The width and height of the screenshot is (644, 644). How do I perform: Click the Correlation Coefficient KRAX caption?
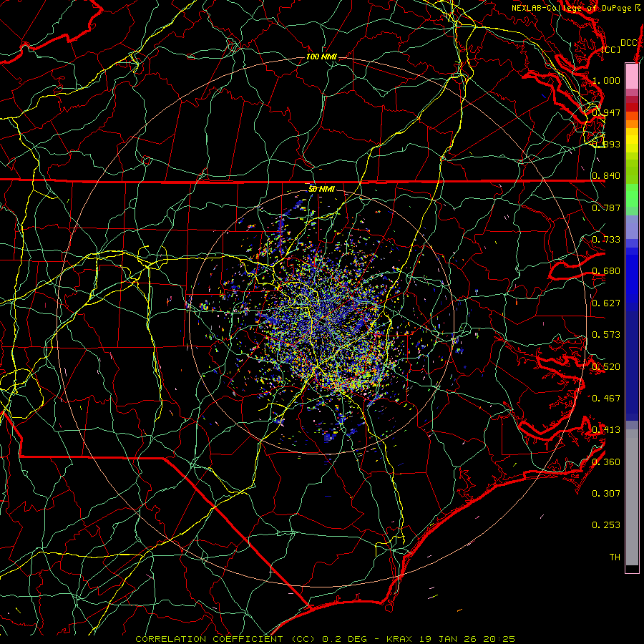pyautogui.click(x=326, y=639)
